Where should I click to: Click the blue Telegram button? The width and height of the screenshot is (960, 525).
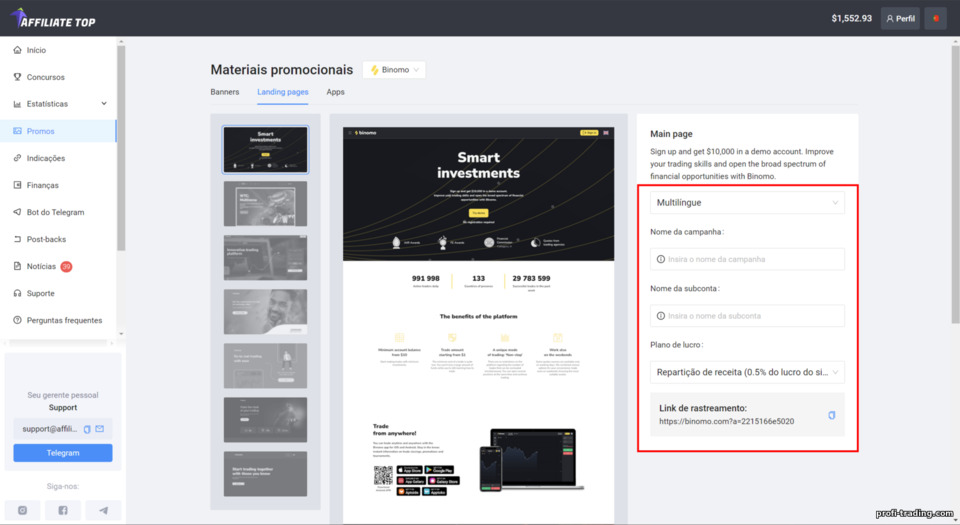tap(63, 453)
